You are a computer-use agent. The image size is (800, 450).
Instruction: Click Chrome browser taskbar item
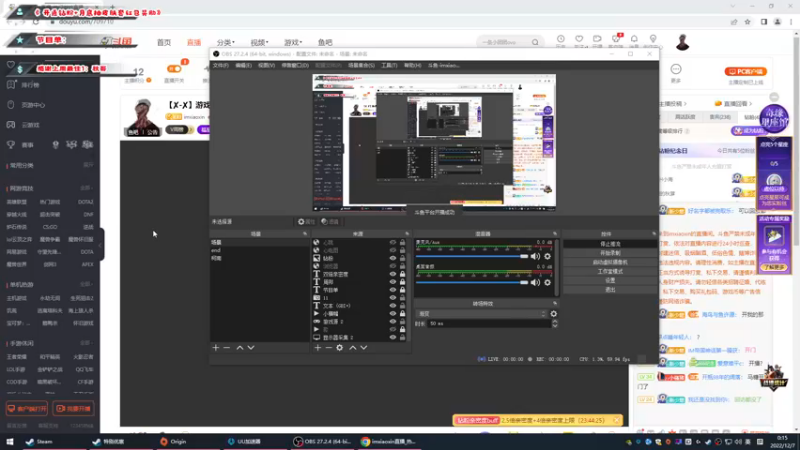(x=389, y=442)
